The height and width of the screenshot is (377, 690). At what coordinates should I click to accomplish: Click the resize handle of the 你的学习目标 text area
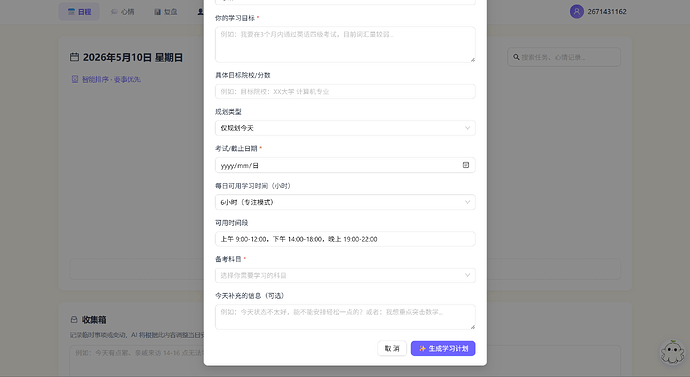point(473,60)
